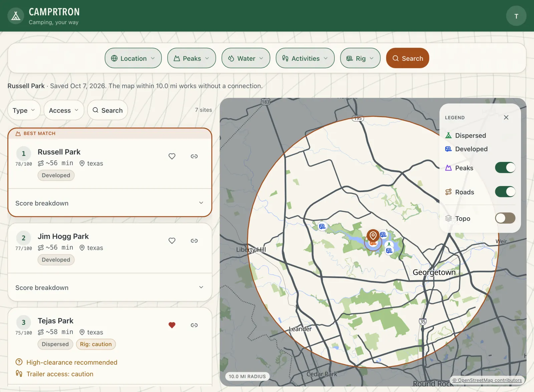Close the Legend panel
The width and height of the screenshot is (534, 392).
coord(506,118)
